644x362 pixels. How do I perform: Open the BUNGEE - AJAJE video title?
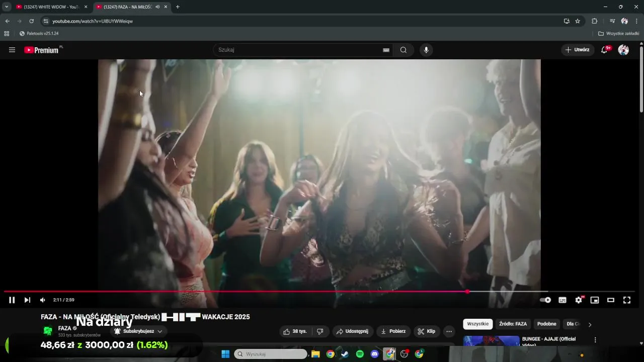pyautogui.click(x=549, y=341)
